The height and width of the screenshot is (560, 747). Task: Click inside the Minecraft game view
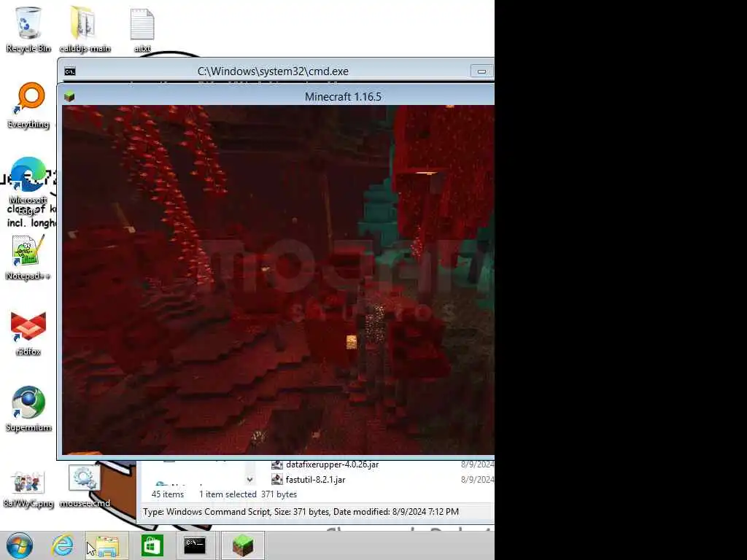tap(278, 280)
